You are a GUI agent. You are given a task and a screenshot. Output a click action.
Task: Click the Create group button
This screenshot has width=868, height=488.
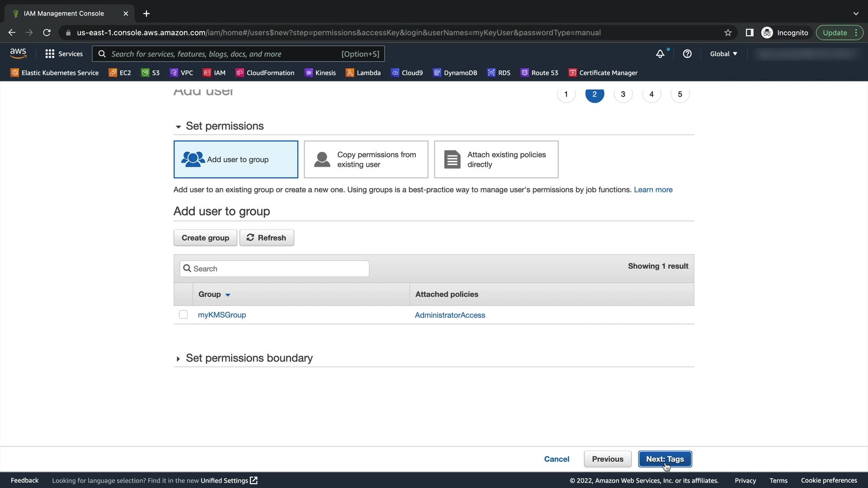(x=205, y=238)
